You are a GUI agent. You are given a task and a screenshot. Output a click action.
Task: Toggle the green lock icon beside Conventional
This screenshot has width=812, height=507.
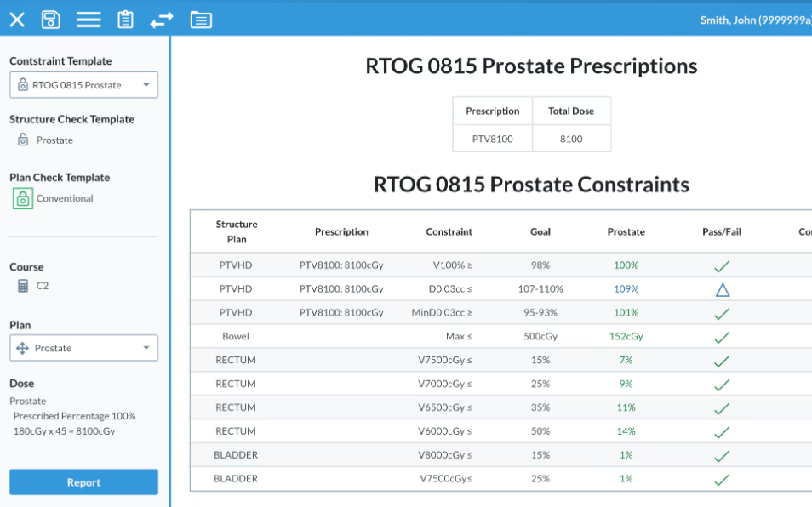point(23,199)
